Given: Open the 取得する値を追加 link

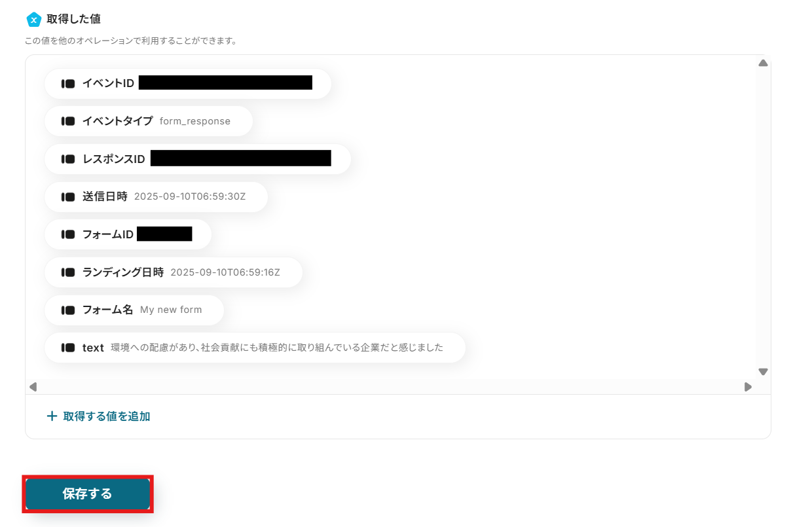Looking at the screenshot, I should point(99,416).
